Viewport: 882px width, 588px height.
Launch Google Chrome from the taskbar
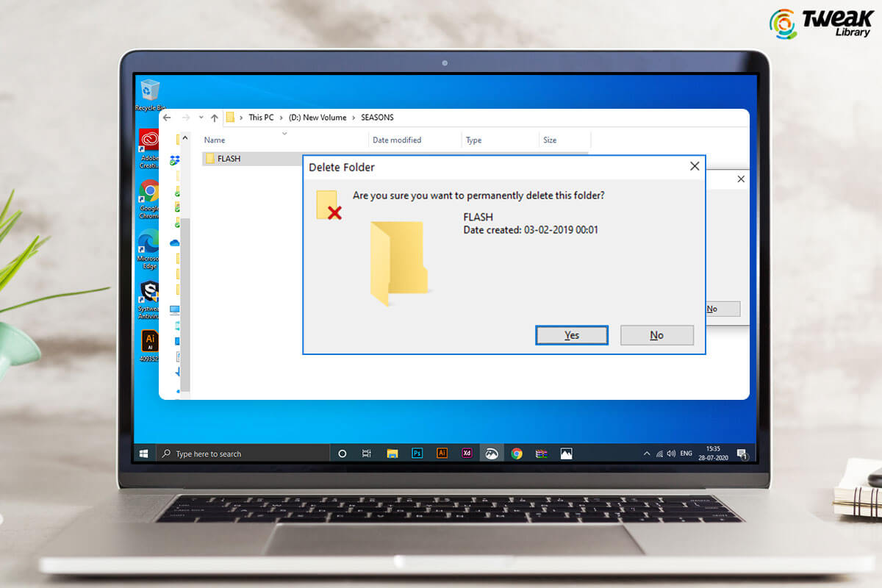tap(515, 453)
